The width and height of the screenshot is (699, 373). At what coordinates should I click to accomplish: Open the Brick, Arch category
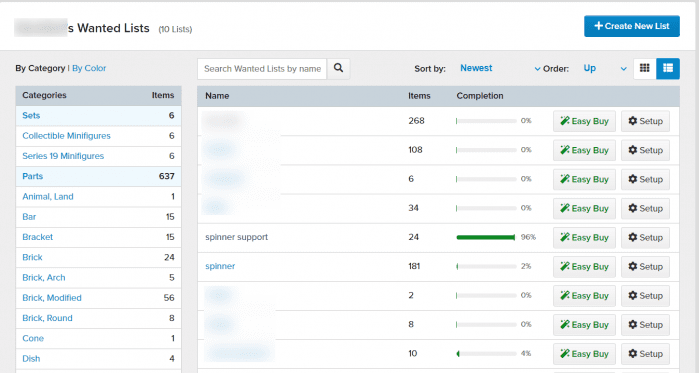tap(44, 278)
